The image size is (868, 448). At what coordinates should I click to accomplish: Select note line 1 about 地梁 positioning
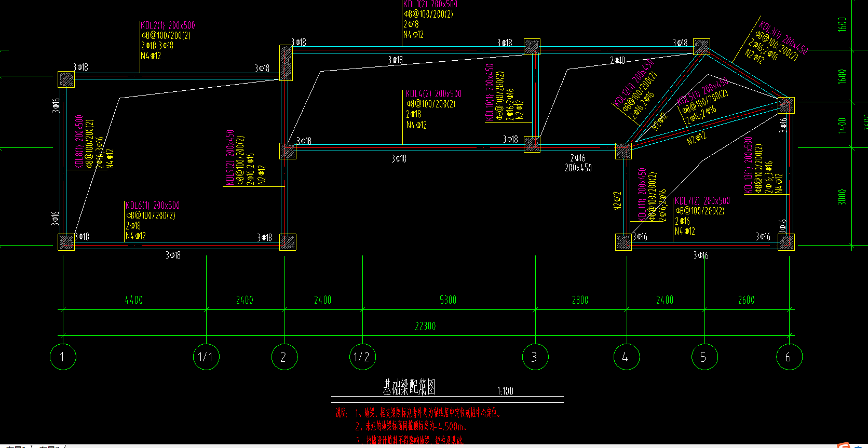(428, 413)
